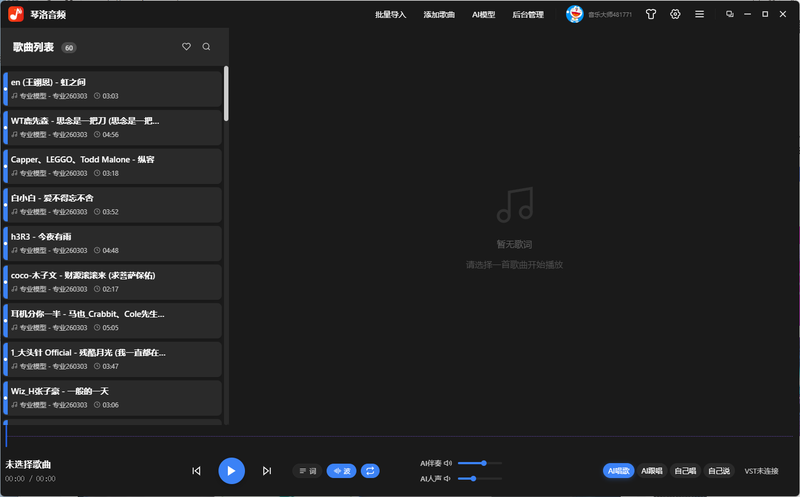
Task: Select song en (王翊恩) - 虹之间
Action: pos(112,89)
